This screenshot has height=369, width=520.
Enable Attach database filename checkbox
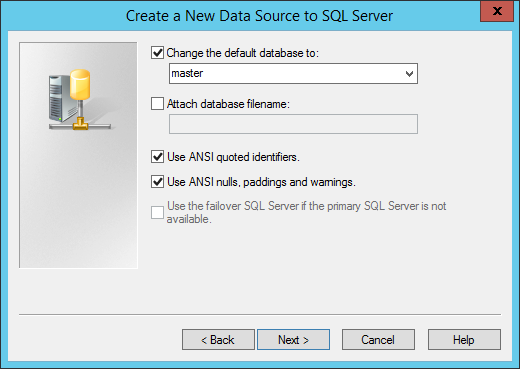(x=157, y=104)
